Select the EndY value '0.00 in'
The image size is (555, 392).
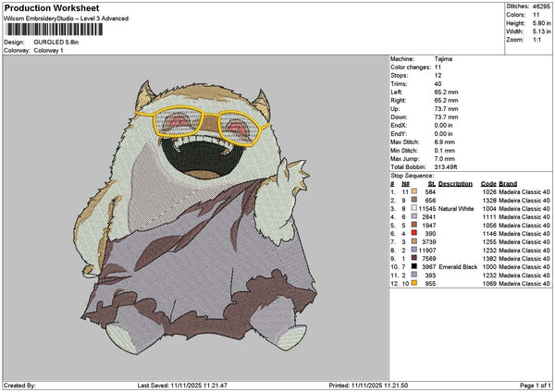point(443,134)
